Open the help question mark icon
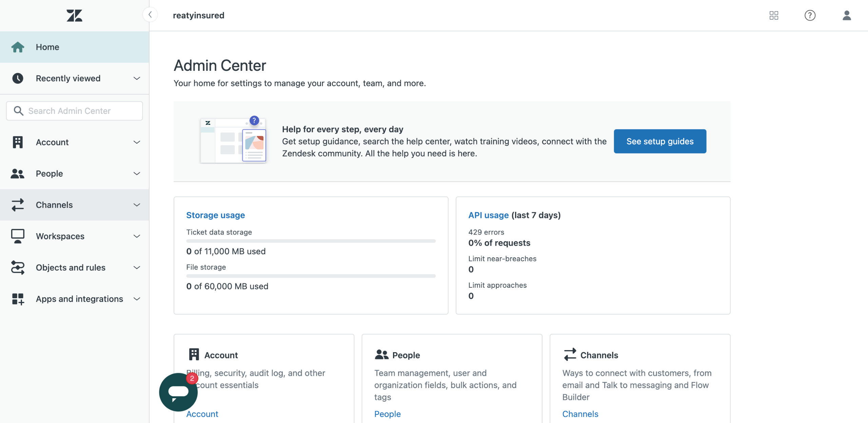This screenshot has width=868, height=423. pyautogui.click(x=810, y=15)
